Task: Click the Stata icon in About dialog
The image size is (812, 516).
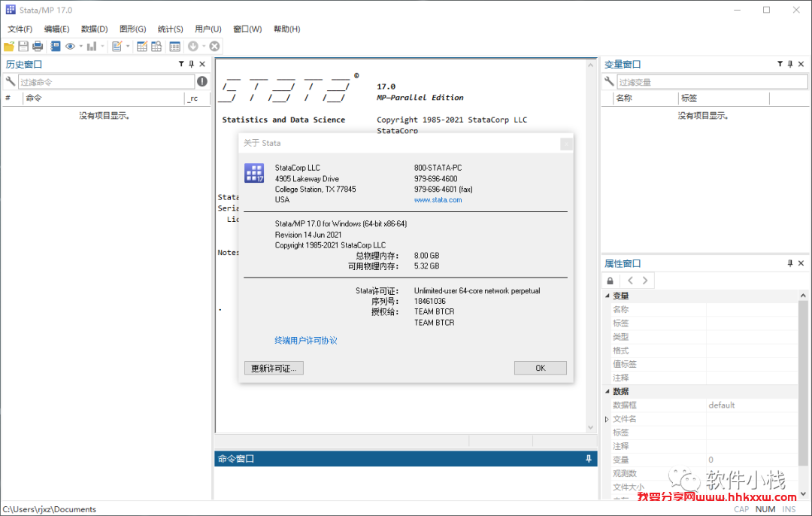Action: tap(254, 173)
